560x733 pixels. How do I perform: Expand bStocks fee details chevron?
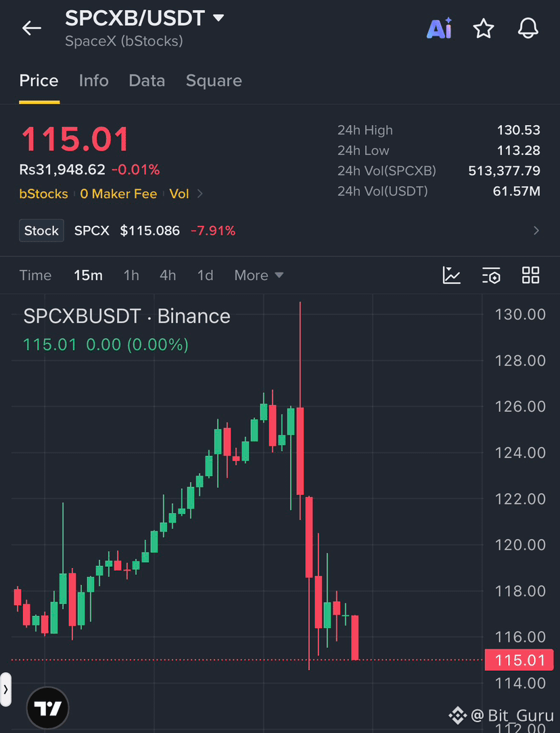click(x=200, y=193)
